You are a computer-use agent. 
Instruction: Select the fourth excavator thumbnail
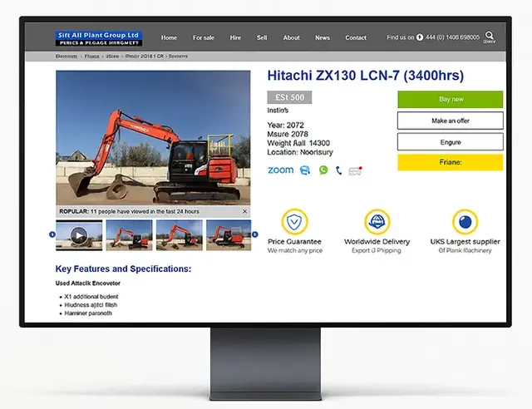[x=229, y=235]
